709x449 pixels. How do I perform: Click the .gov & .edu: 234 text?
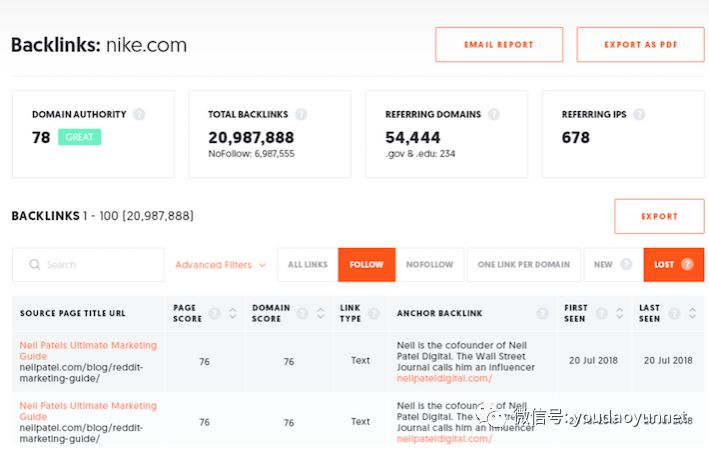[420, 154]
